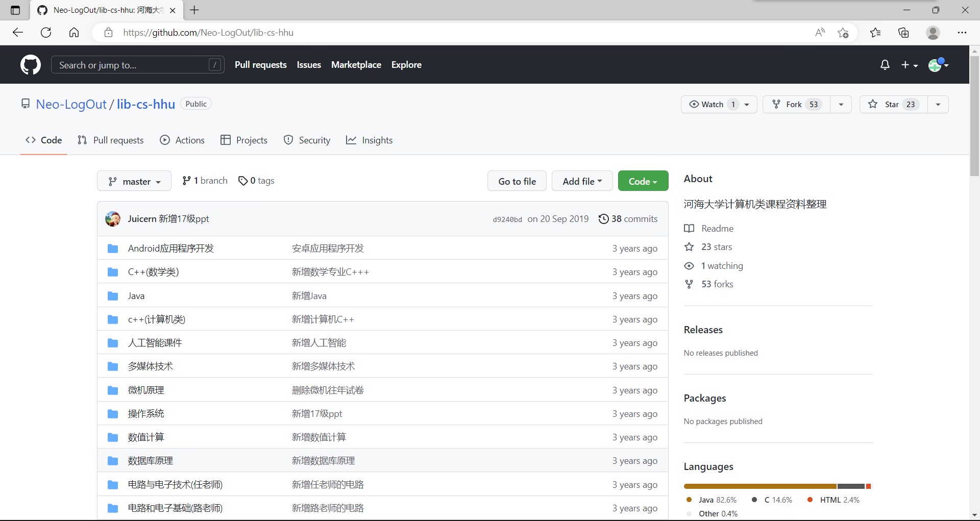Expand the master branch dropdown
Image resolution: width=980 pixels, height=521 pixels.
pyautogui.click(x=134, y=182)
